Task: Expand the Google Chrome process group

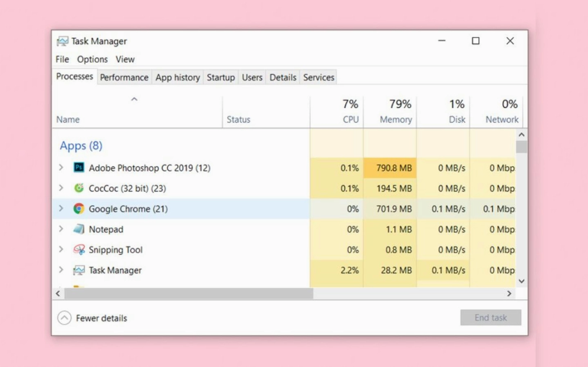Action: pos(61,208)
